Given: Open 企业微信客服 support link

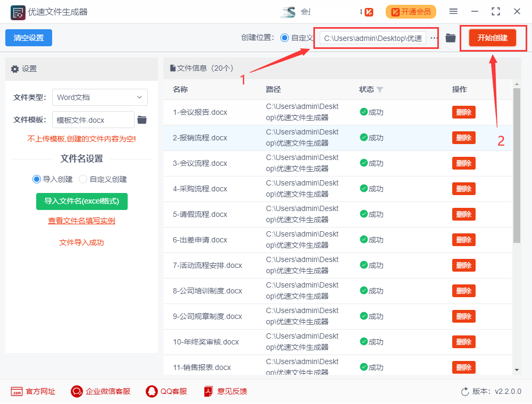Looking at the screenshot, I should pos(101,391).
